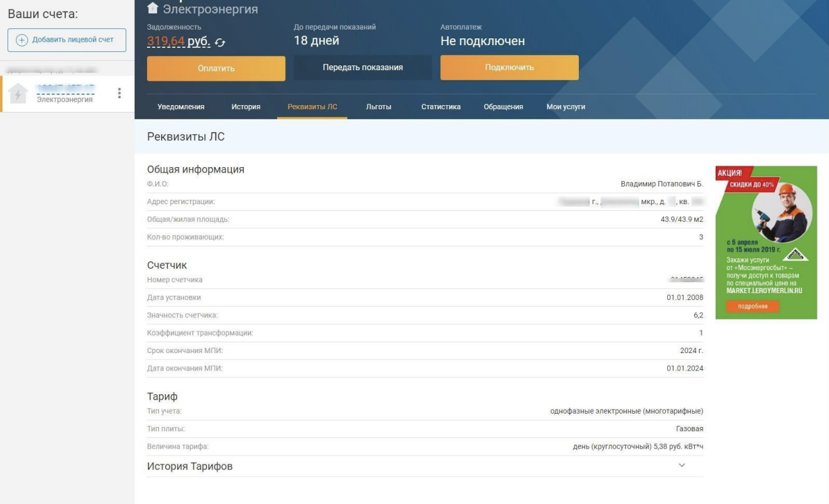829x504 pixels.
Task: Click the plus icon to add an account
Action: [x=22, y=40]
